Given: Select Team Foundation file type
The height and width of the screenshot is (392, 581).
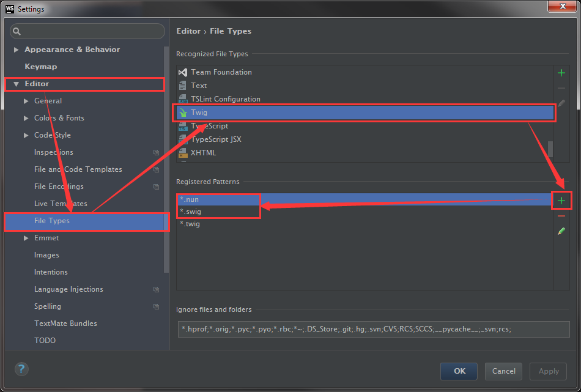Looking at the screenshot, I should [x=365, y=72].
